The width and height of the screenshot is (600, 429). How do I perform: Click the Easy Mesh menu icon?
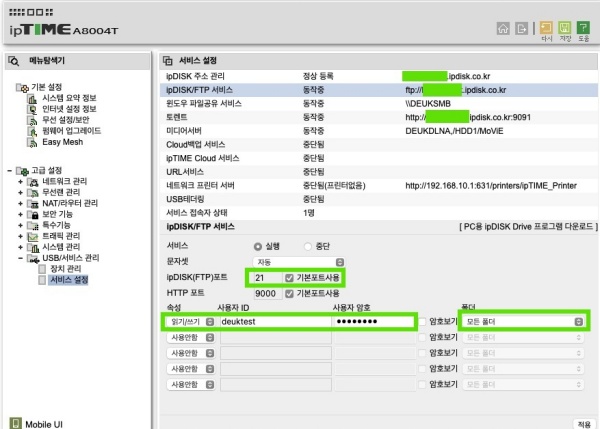point(34,142)
